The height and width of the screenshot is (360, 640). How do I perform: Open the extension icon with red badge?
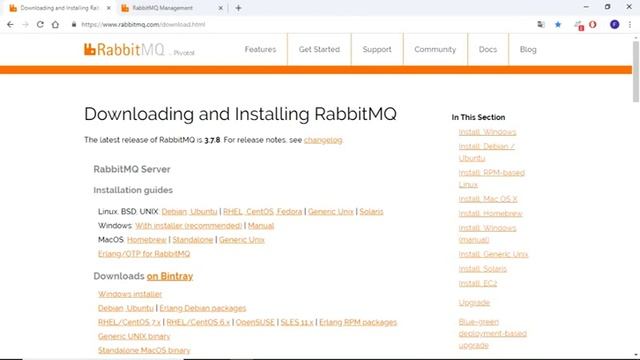(x=579, y=25)
